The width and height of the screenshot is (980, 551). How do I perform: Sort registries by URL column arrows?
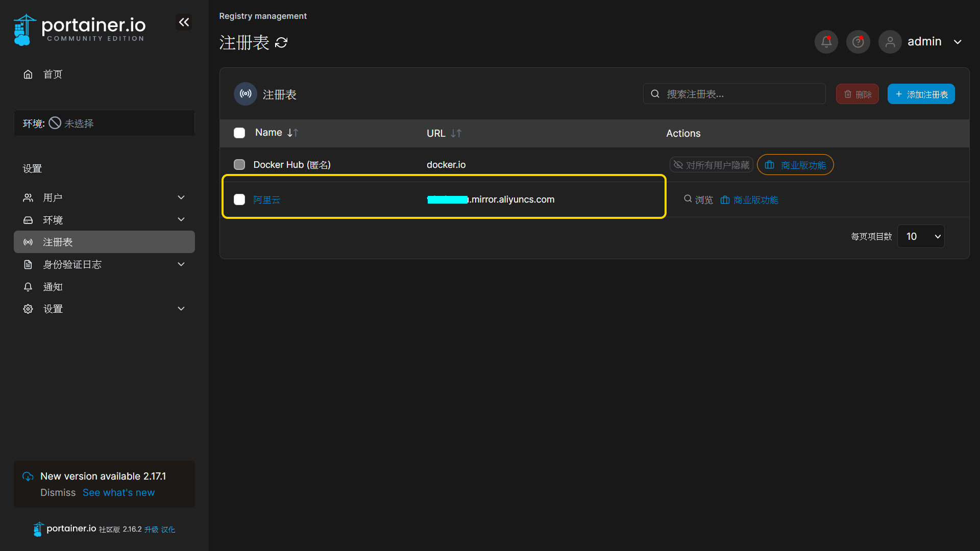click(456, 133)
